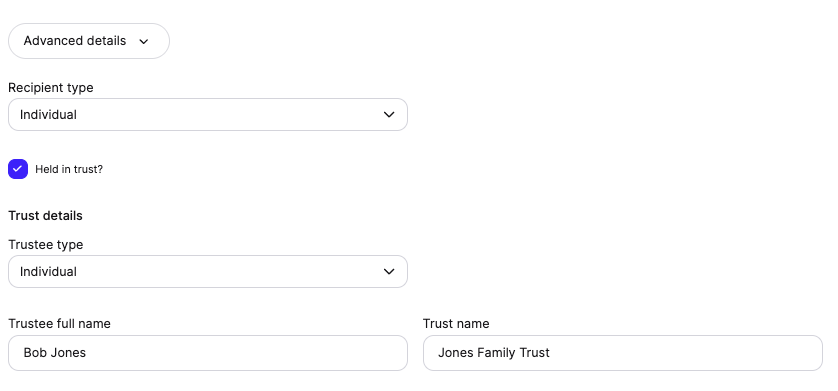Open the Recipient type dropdown
838x391 pixels.
pos(208,114)
